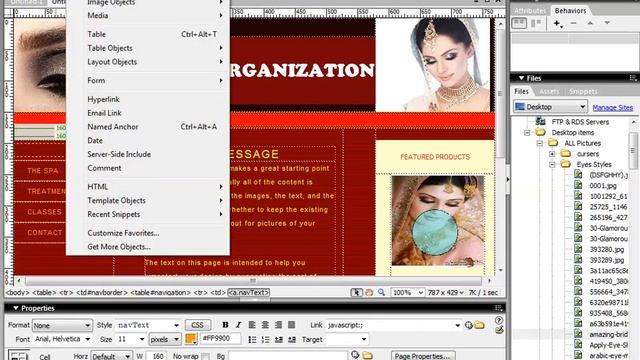The height and width of the screenshot is (360, 640).
Task: Choose the Select tool in status bar
Action: [356, 293]
